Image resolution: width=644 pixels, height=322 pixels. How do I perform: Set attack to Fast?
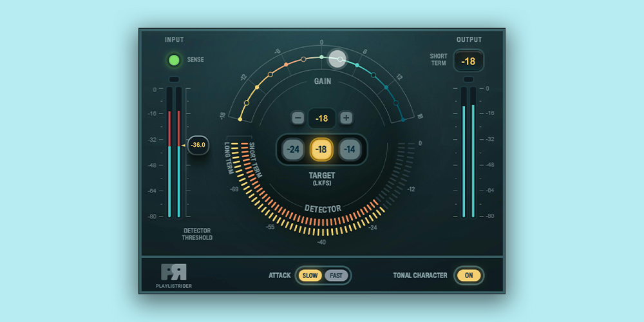(x=336, y=276)
